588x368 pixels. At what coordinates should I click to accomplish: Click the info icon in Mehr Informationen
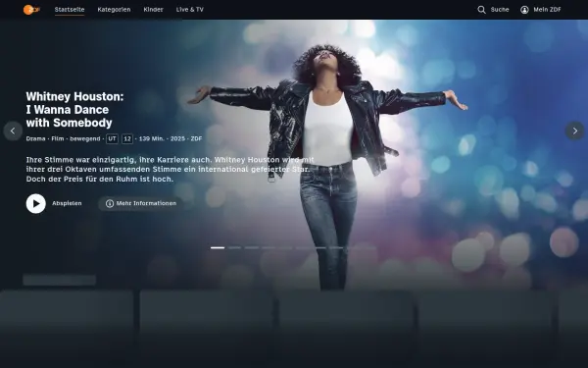pos(110,203)
